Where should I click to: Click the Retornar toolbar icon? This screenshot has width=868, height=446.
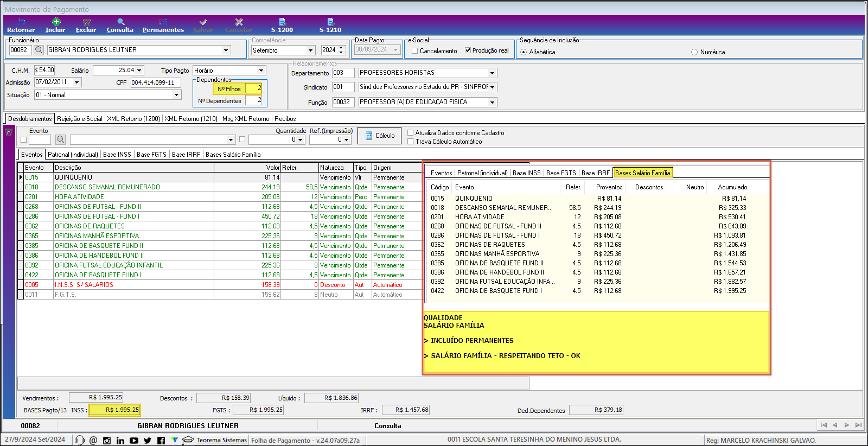coord(22,22)
